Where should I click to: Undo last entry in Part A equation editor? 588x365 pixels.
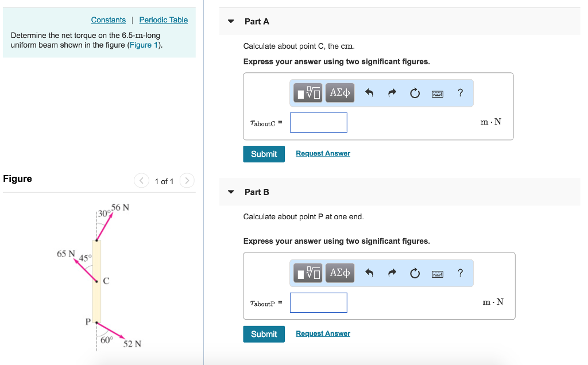[369, 92]
